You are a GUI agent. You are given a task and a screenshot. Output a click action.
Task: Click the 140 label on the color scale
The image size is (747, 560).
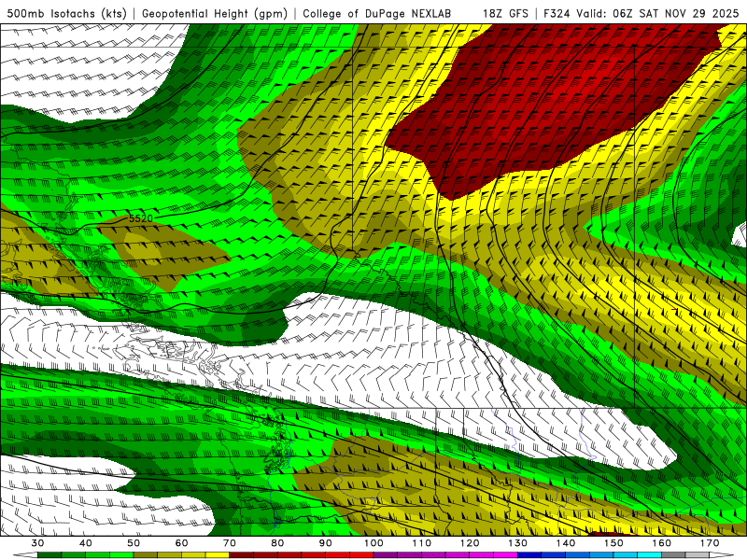coord(566,543)
